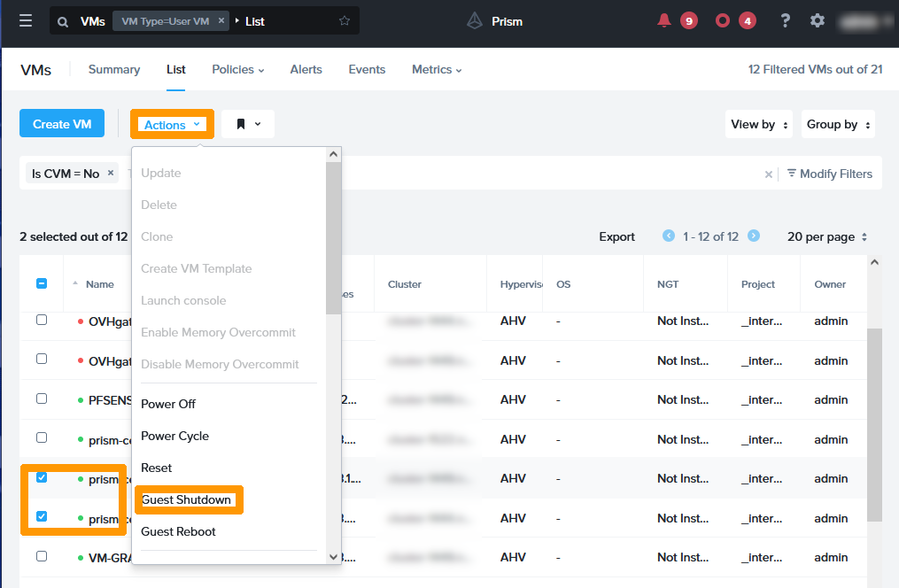Image resolution: width=899 pixels, height=588 pixels.
Task: Bookmark this view with star icon
Action: click(345, 21)
